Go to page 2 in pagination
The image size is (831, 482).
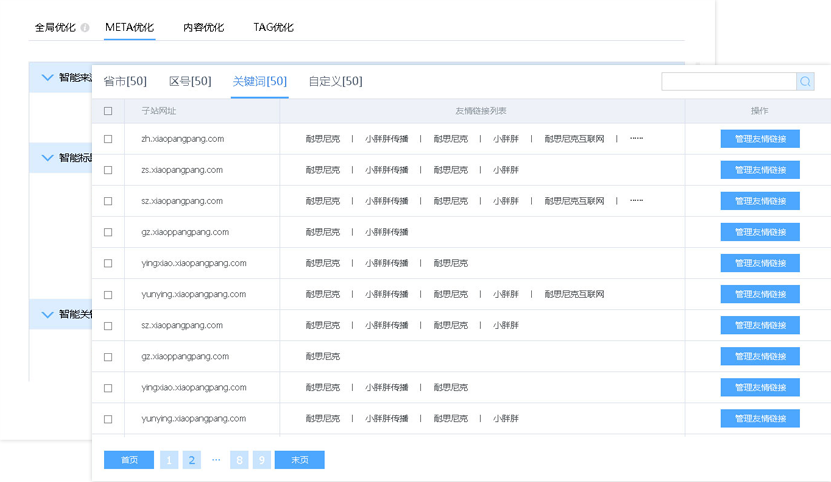[x=192, y=460]
